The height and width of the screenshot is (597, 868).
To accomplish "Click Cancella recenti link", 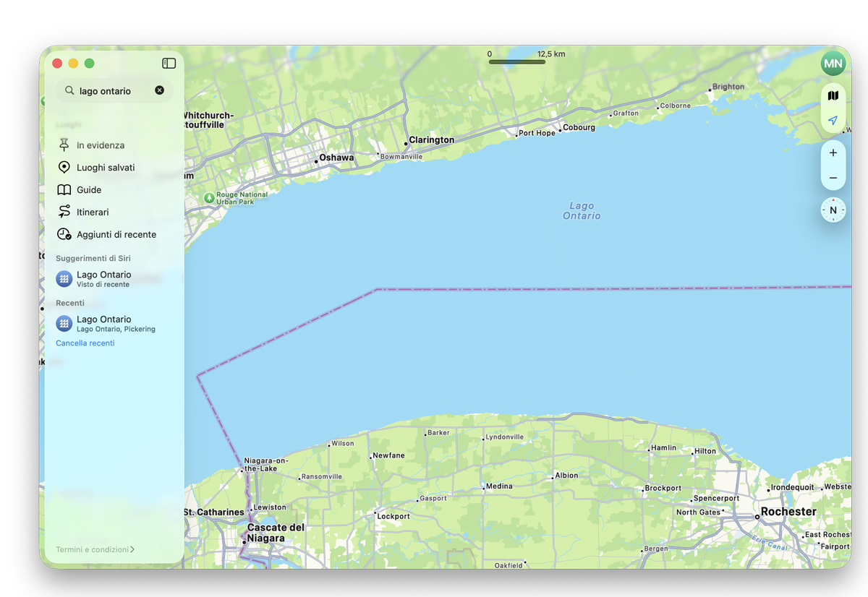I will pyautogui.click(x=85, y=343).
